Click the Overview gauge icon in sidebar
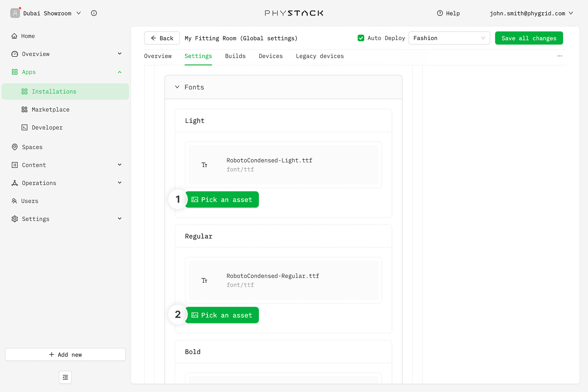588x392 pixels. (x=15, y=54)
